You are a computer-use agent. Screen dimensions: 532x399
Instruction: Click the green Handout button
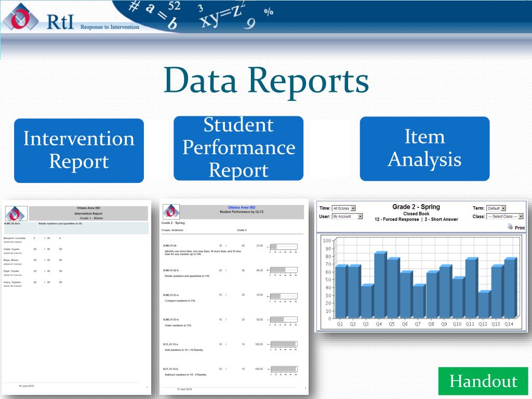click(483, 381)
